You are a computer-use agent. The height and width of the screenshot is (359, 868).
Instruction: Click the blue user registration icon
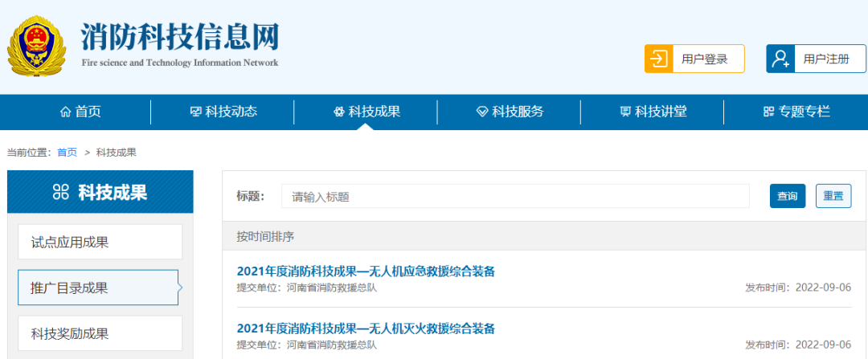pyautogui.click(x=780, y=59)
